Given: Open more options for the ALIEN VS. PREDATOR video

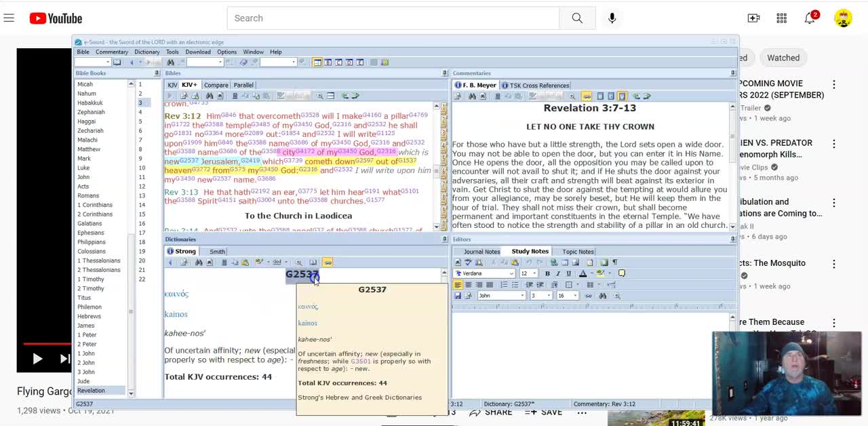Looking at the screenshot, I should (834, 144).
